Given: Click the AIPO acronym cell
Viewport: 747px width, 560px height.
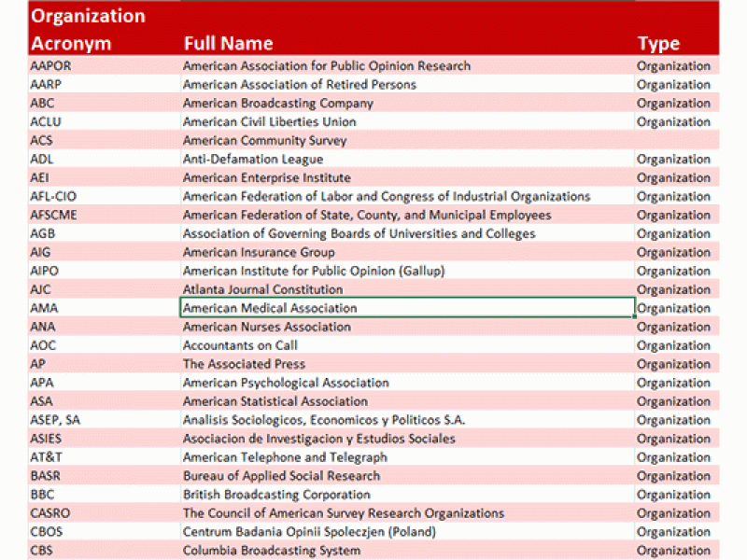Looking at the screenshot, I should tap(104, 271).
